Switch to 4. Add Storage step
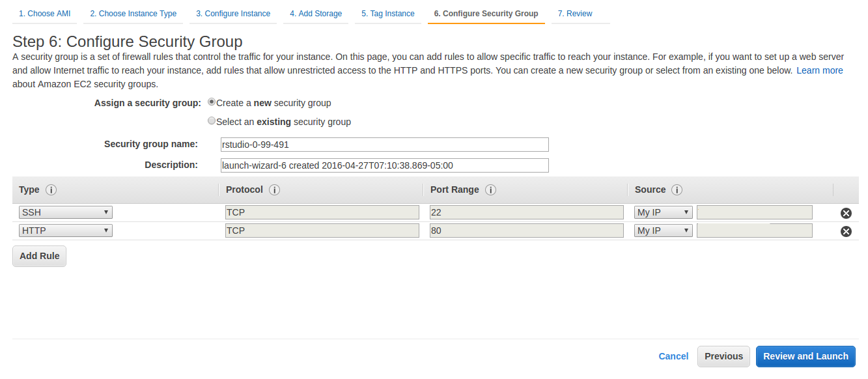 coord(316,14)
